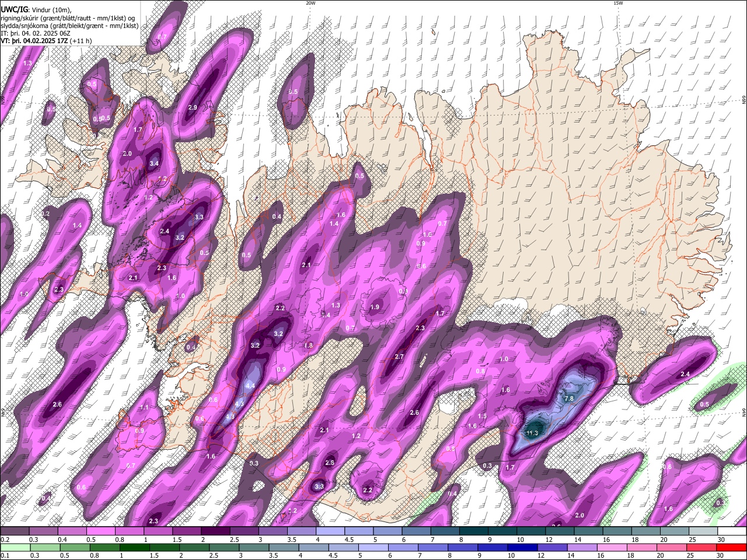The image size is (747, 560).
Task: Click the 2.7 value label
Action: click(399, 356)
